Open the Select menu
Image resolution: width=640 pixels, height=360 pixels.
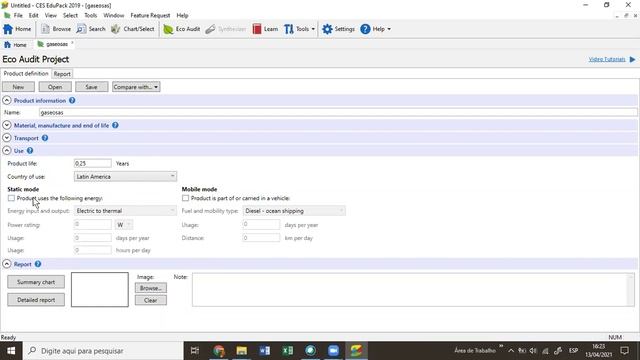coord(70,15)
